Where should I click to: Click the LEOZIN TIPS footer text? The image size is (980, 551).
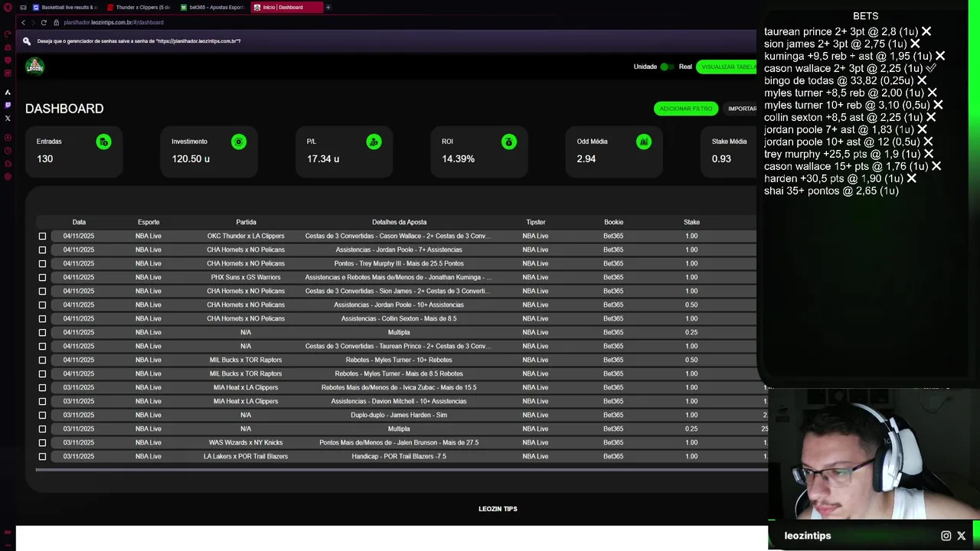498,509
